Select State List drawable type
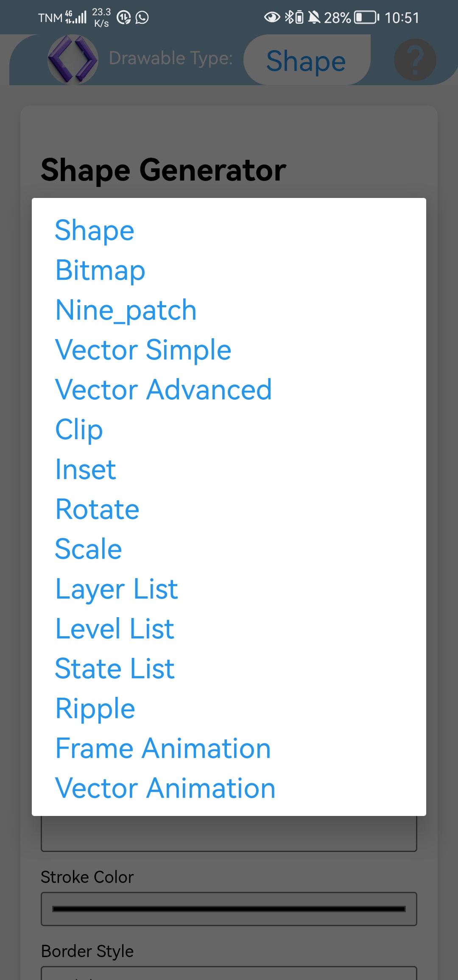 (114, 668)
